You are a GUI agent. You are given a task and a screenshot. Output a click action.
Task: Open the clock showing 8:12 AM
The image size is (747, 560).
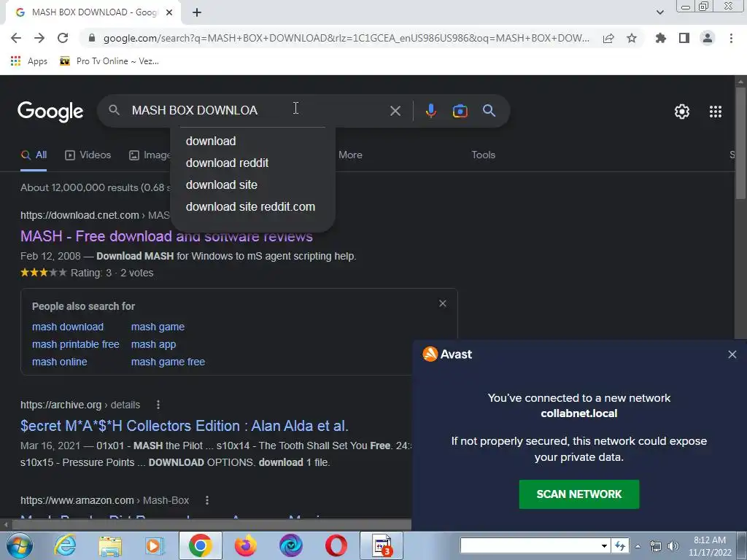click(710, 546)
